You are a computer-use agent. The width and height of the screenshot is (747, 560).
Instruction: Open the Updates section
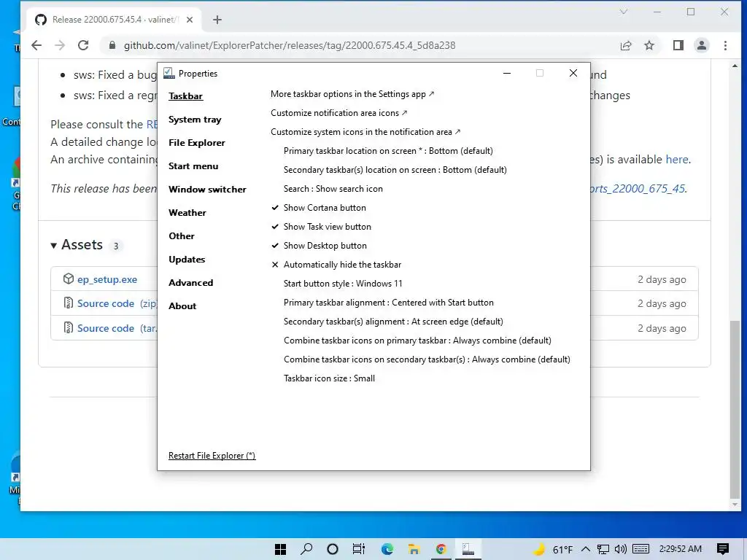186,260
